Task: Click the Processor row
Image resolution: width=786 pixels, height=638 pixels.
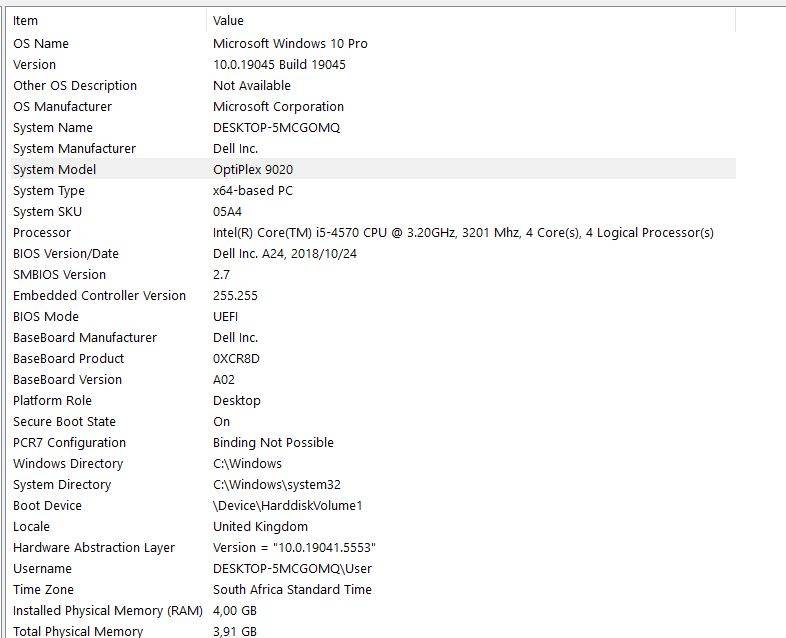Action: click(x=42, y=232)
